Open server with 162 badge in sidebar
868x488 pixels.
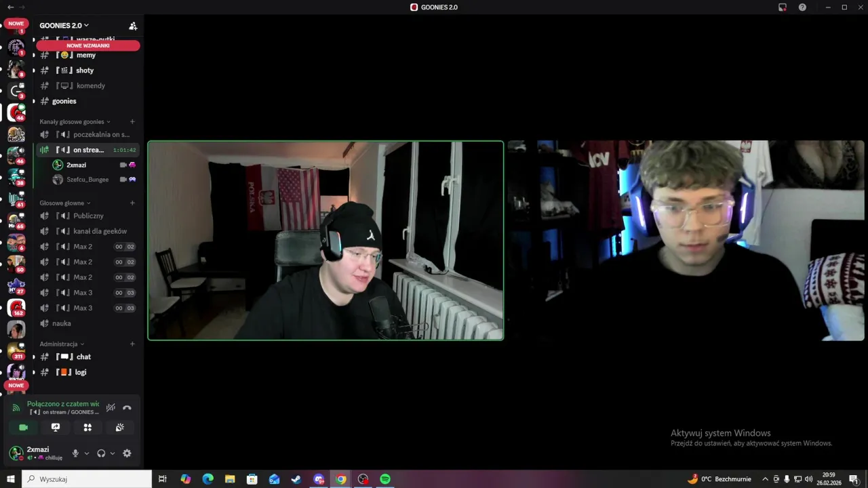(16, 308)
